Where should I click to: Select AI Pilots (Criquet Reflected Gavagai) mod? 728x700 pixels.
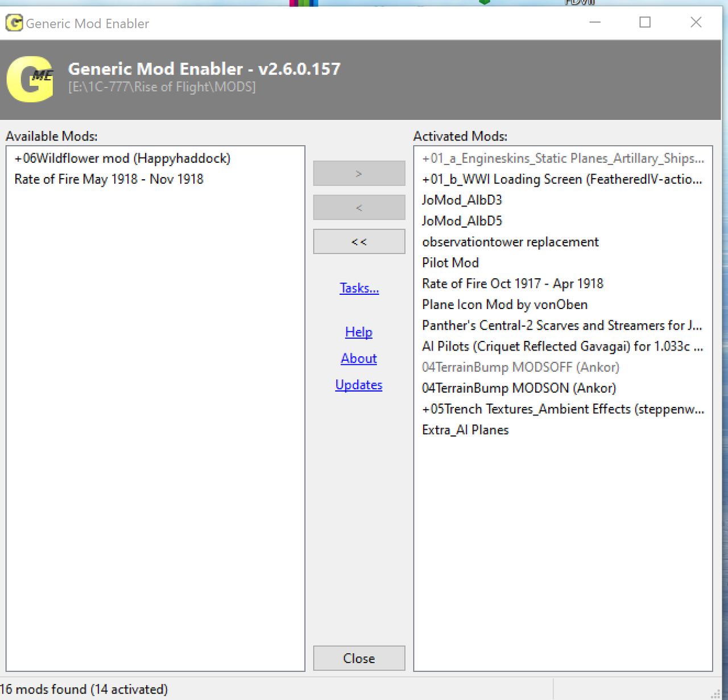pyautogui.click(x=562, y=347)
